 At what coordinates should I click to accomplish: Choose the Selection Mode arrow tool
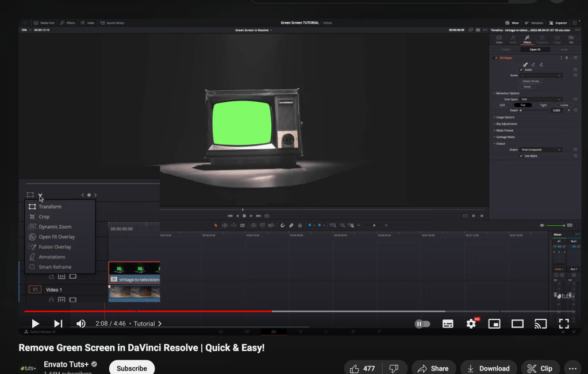[216, 225]
